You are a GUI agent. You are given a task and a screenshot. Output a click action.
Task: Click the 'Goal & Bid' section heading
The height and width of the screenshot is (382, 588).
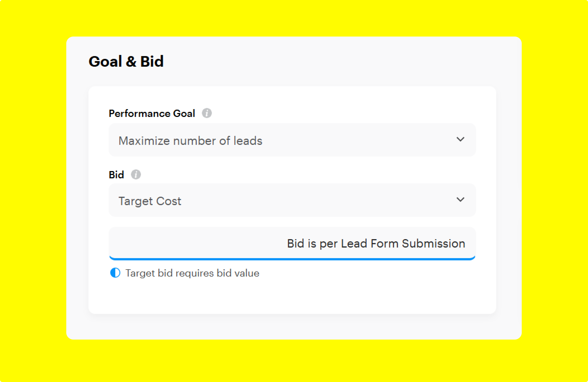click(126, 61)
